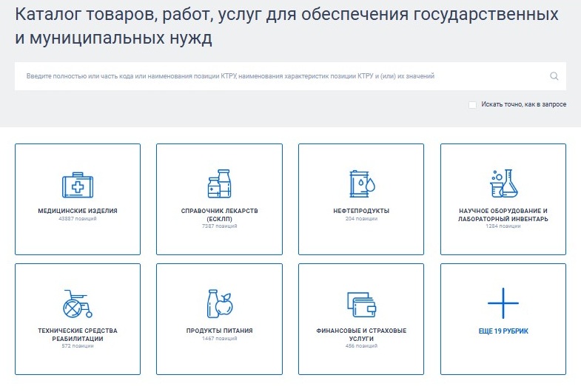
Task: Focus the КТРУ search input field
Action: coord(290,76)
